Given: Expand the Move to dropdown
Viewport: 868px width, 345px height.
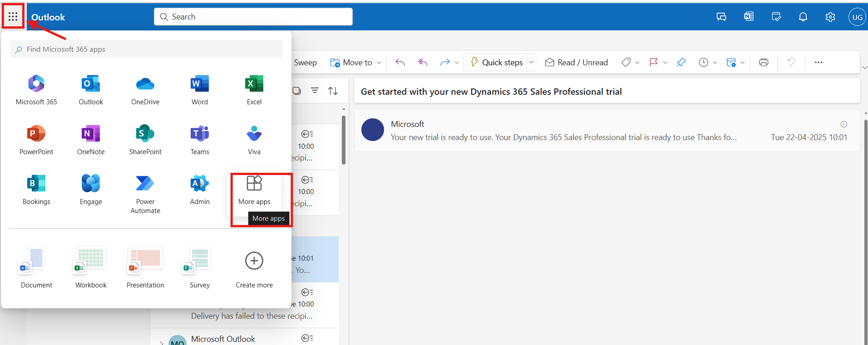Looking at the screenshot, I should 379,63.
